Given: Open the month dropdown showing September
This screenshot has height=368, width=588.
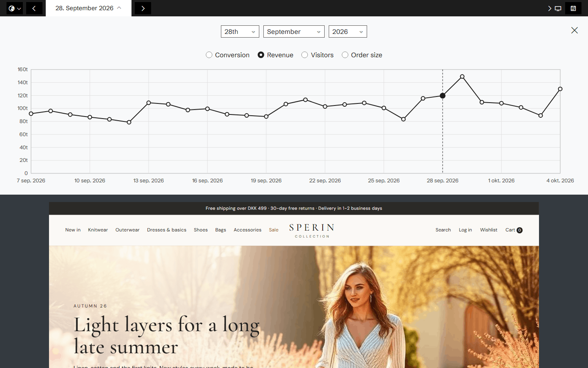Looking at the screenshot, I should (294, 31).
